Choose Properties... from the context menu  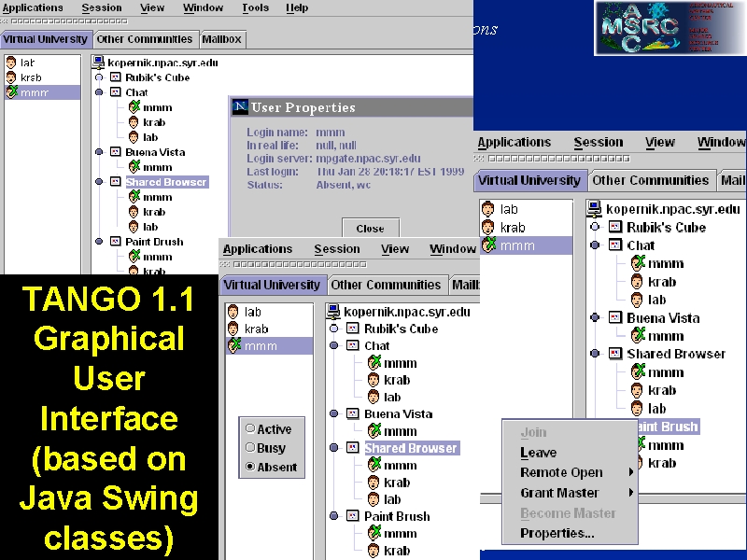point(557,533)
